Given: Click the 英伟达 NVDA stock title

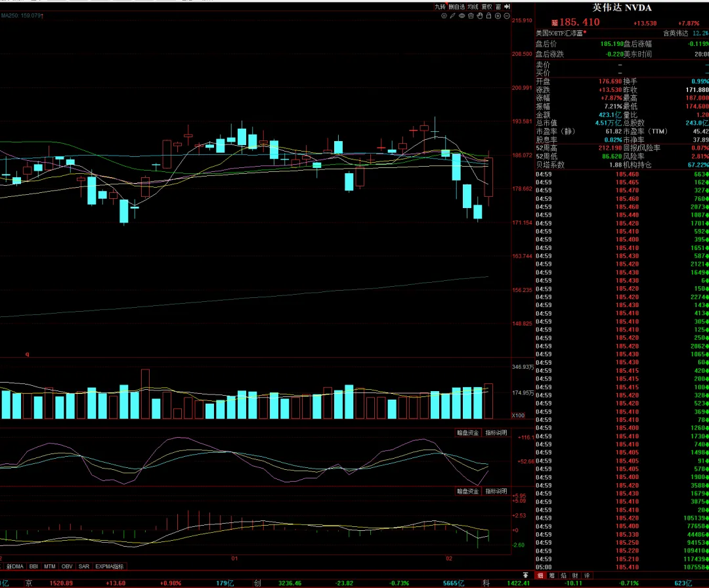Looking at the screenshot, I should click(622, 8).
